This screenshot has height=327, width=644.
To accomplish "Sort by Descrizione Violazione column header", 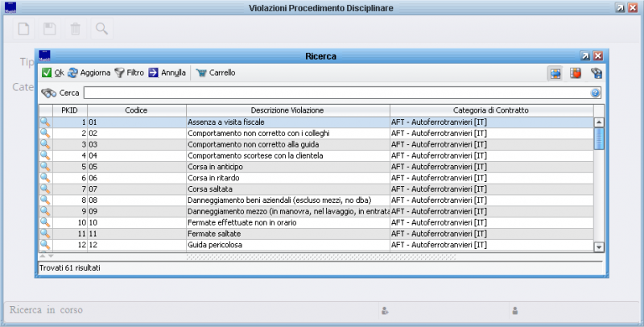I will pos(287,110).
